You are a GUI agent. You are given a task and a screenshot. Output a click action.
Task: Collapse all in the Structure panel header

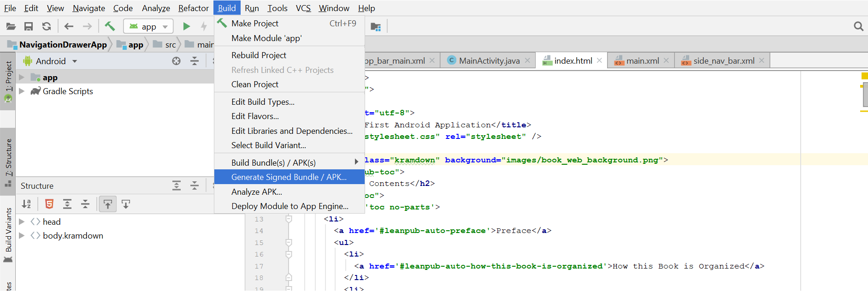click(195, 185)
